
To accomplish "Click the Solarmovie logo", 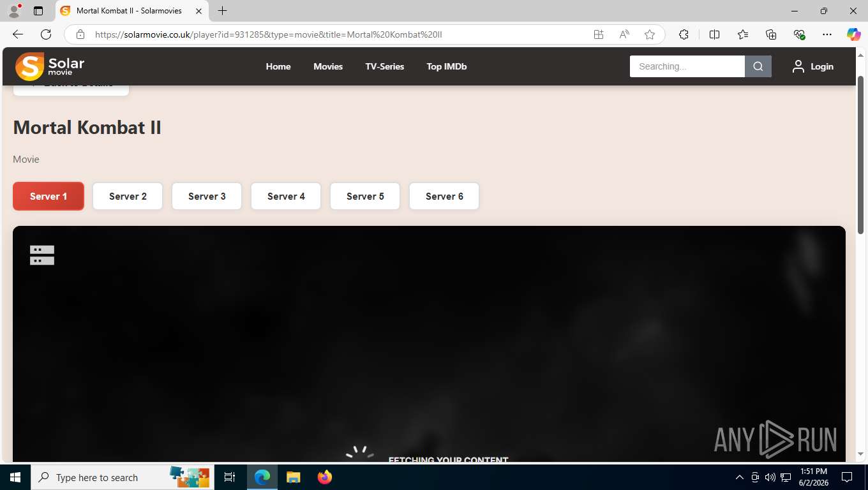I will 50,66.
